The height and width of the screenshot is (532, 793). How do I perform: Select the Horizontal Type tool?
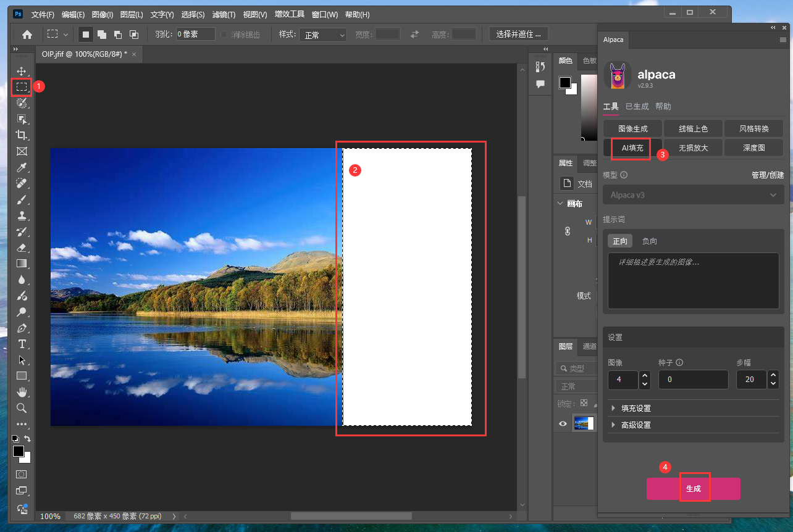coord(22,344)
